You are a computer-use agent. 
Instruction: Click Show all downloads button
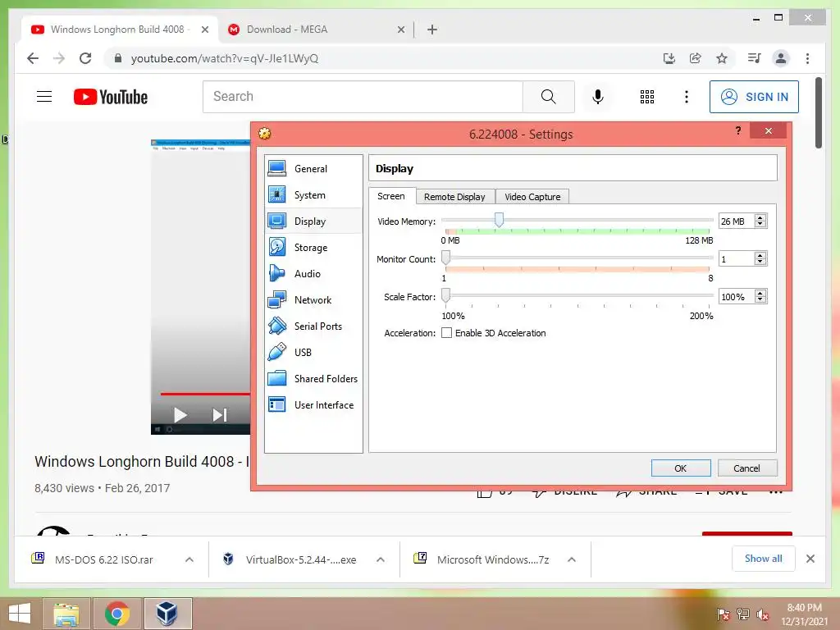[763, 558]
